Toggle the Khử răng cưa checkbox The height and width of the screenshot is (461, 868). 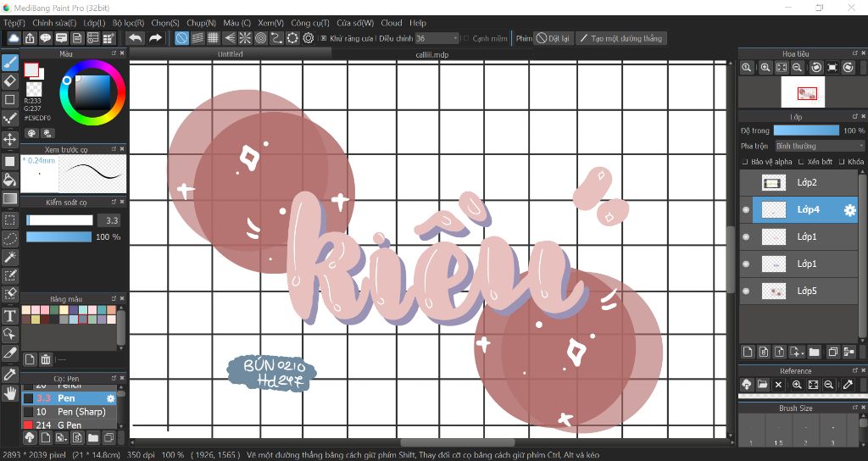tap(324, 38)
